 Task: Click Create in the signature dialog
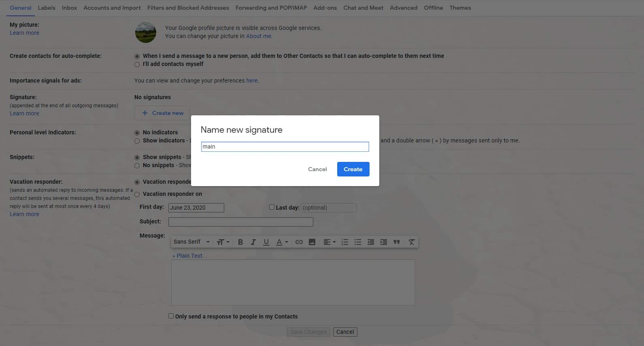pyautogui.click(x=353, y=169)
